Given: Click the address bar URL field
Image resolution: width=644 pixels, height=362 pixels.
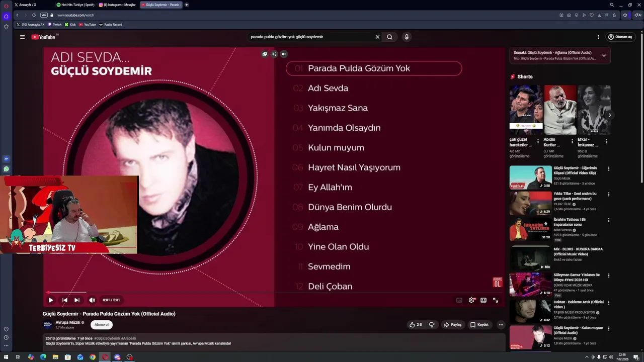Looking at the screenshot, I should (302, 15).
